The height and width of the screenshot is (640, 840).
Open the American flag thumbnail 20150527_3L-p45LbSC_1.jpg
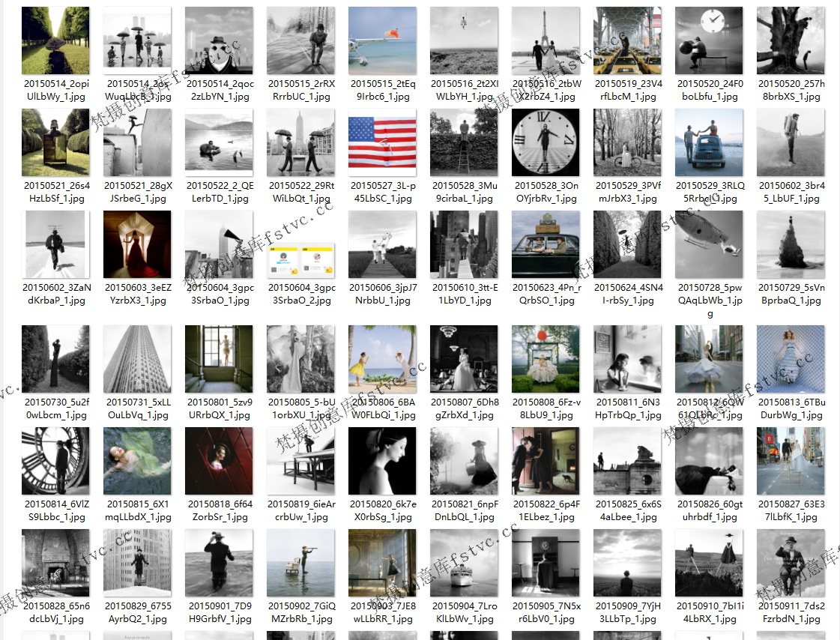click(x=382, y=142)
